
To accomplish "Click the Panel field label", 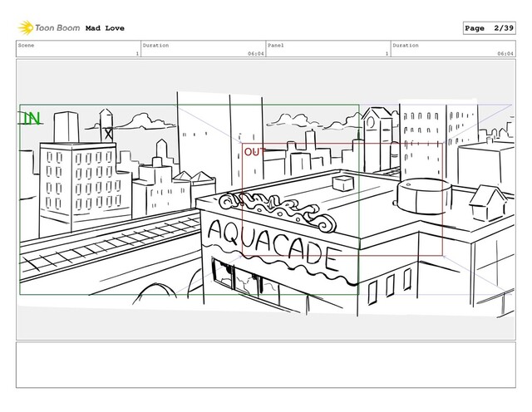I will (x=276, y=45).
